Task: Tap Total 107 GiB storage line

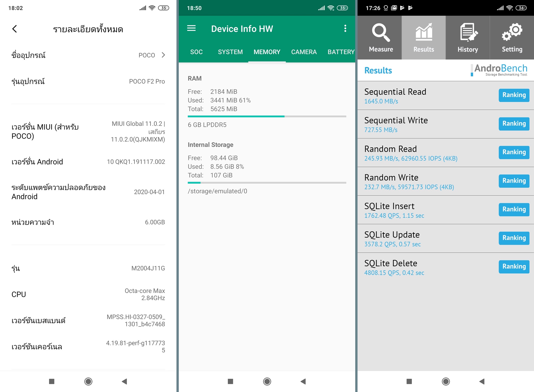Action: click(210, 175)
